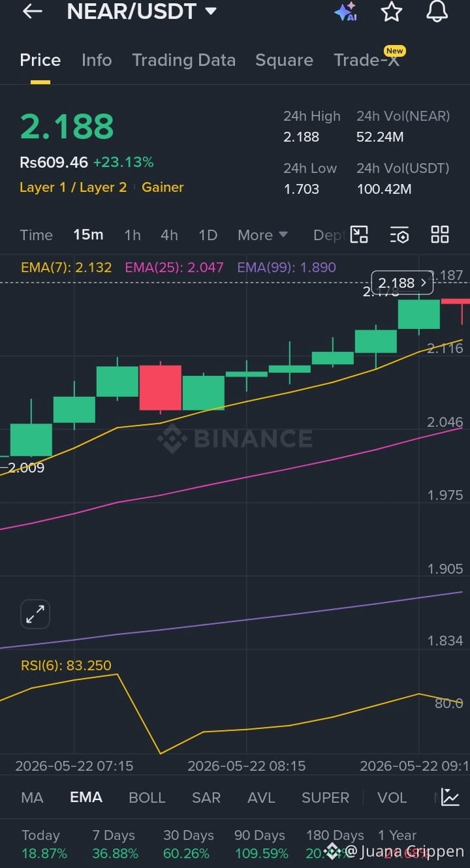
Task: Select the Time chart interval
Action: (x=36, y=235)
